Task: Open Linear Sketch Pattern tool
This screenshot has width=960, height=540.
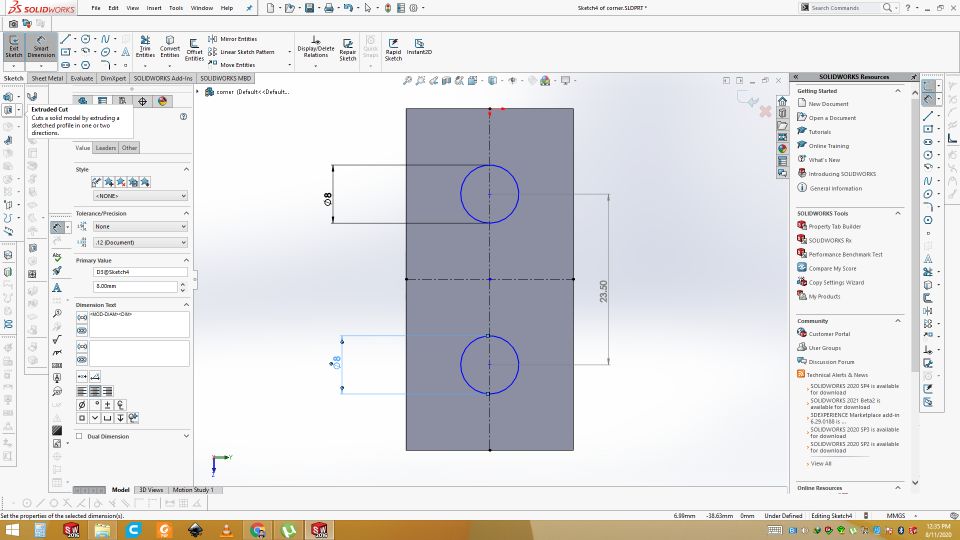Action: pos(241,52)
